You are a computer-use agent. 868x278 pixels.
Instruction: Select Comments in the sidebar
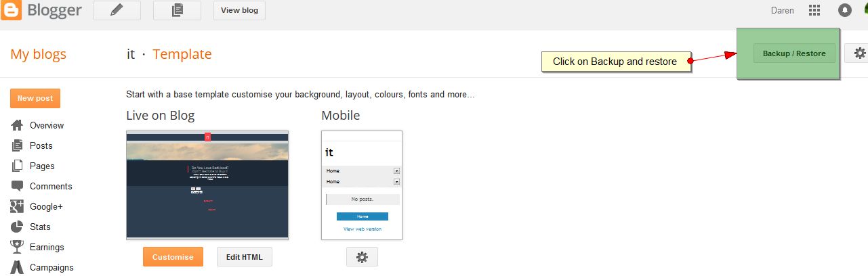point(50,186)
